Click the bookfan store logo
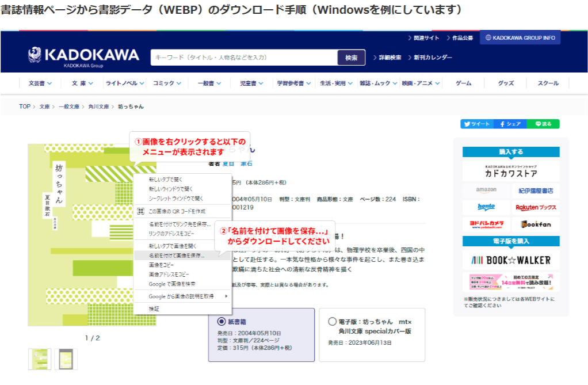588x385 pixels. pyautogui.click(x=536, y=223)
